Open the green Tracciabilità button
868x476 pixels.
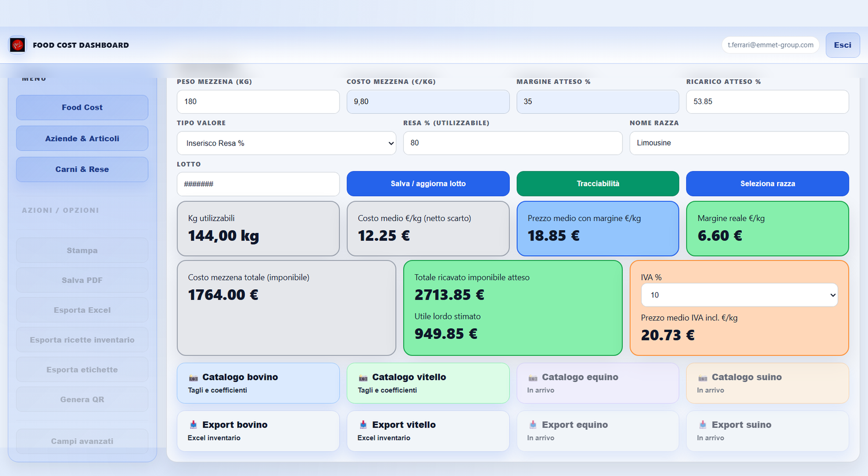click(598, 183)
